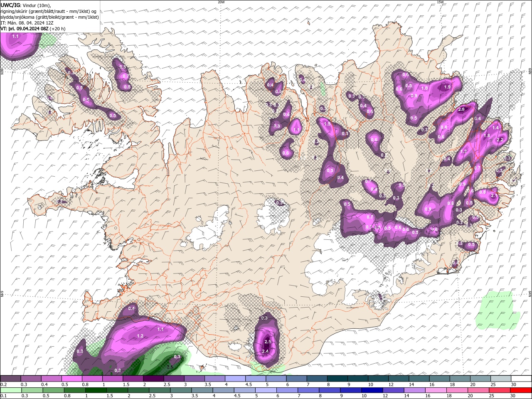Screen dimensions: 532x399
Task: Click the "2.5" snowfall value near south coast
Action: 268,342
